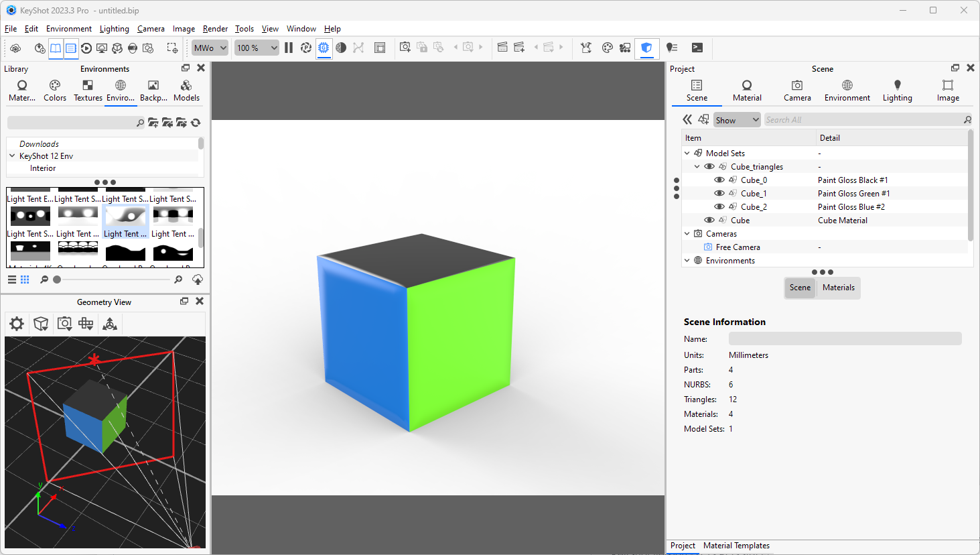Toggle the Geometry View cube icon
Image resolution: width=980 pixels, height=555 pixels.
pos(646,48)
